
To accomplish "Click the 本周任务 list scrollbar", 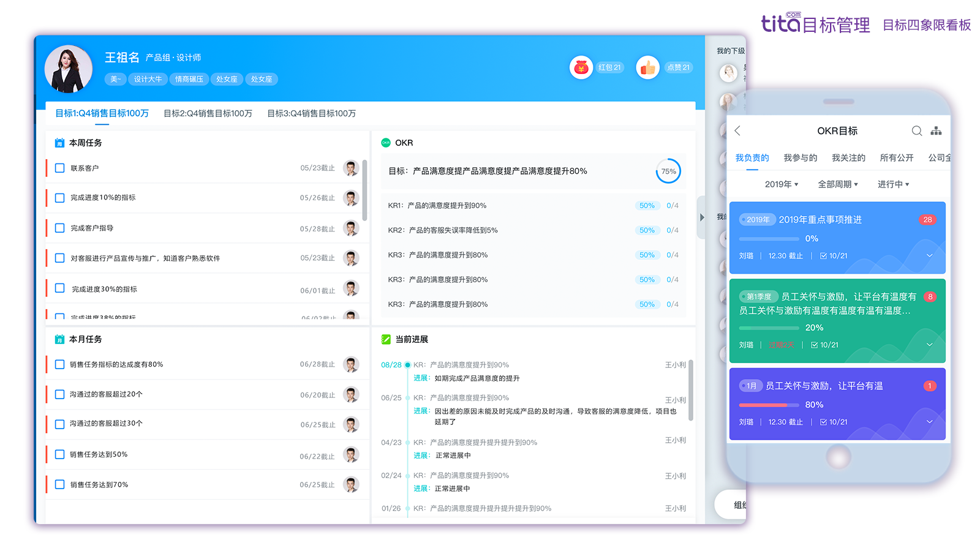I will pos(364,190).
